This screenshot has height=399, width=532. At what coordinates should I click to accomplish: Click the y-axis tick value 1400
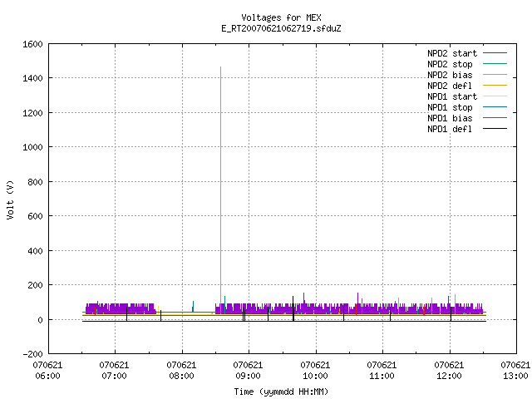[32, 78]
